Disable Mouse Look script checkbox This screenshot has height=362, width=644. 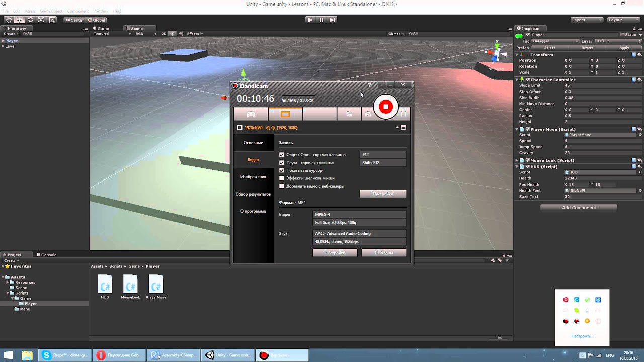[528, 160]
